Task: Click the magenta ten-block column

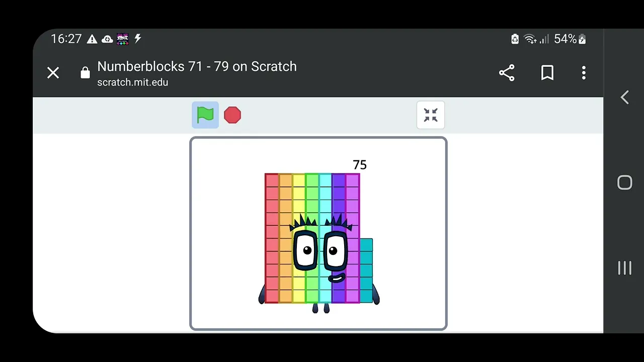Action: 353,238
